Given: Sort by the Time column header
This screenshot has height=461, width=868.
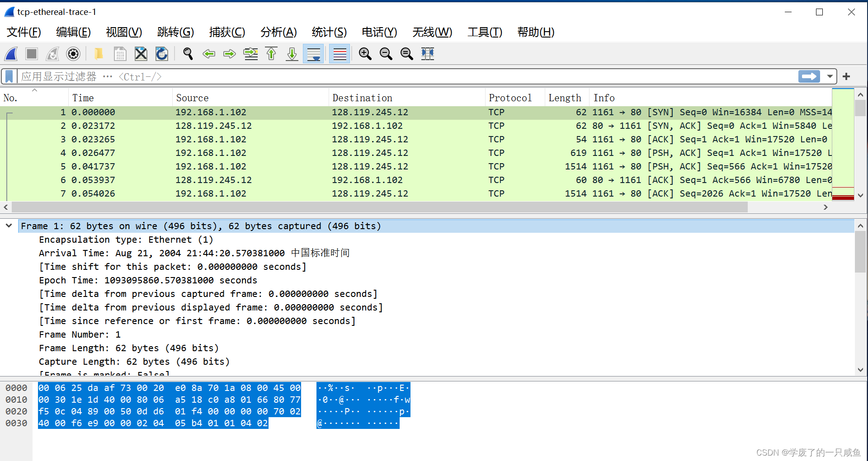Looking at the screenshot, I should (x=120, y=98).
